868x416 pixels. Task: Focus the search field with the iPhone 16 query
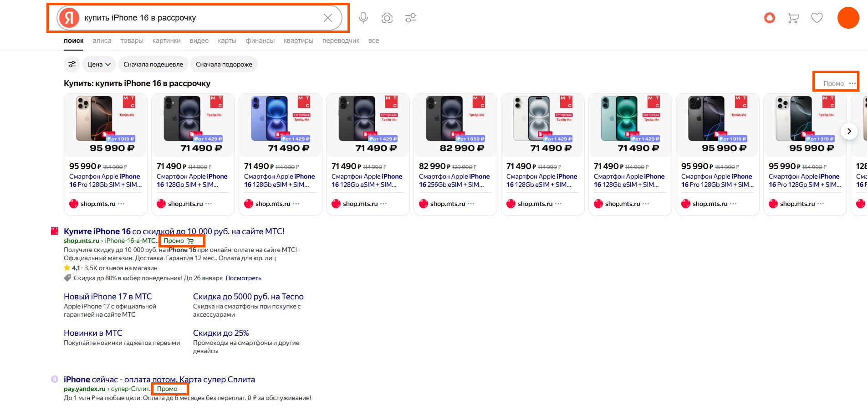[x=200, y=18]
